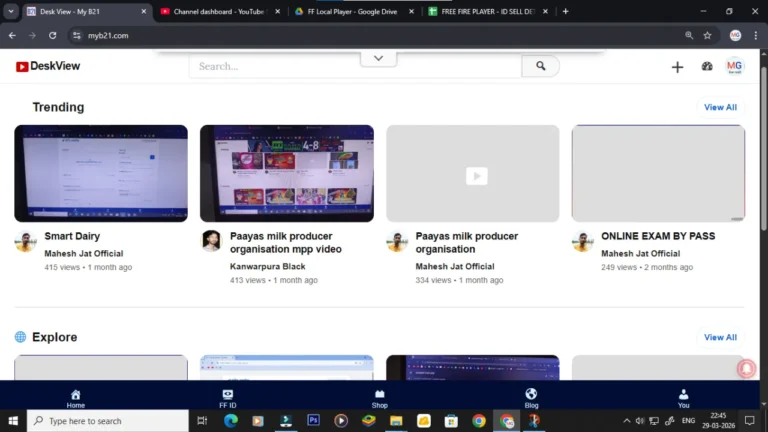Show hidden system tray icons
The width and height of the screenshot is (768, 432).
tap(627, 421)
